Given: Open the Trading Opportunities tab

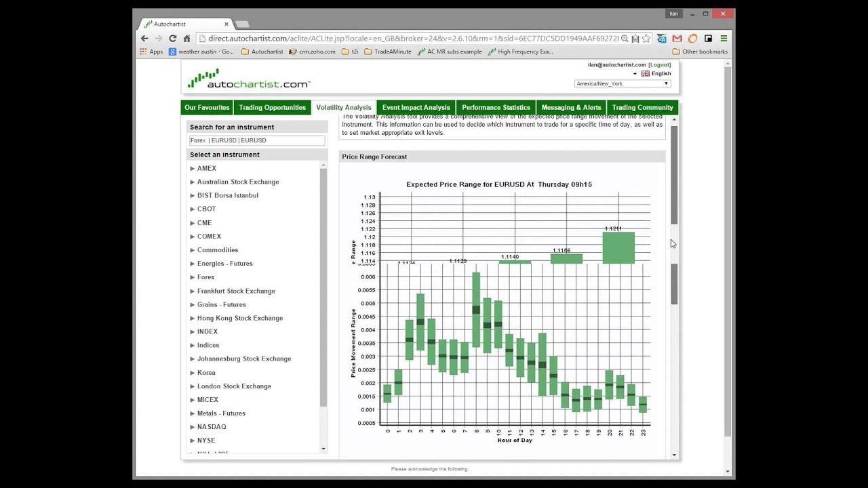Looking at the screenshot, I should pos(272,108).
